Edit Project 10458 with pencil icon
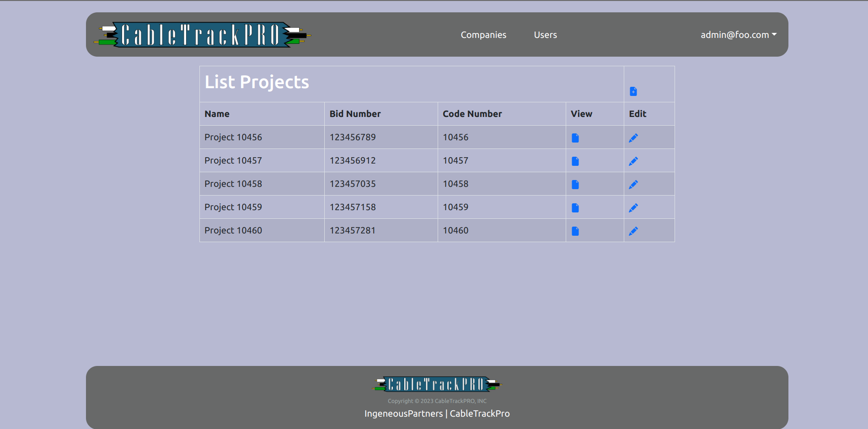 coord(633,185)
